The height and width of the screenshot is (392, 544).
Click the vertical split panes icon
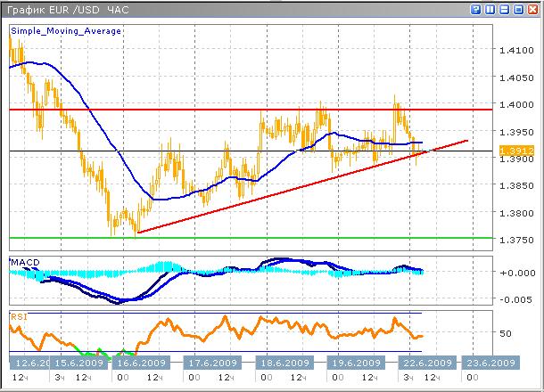tap(489, 9)
